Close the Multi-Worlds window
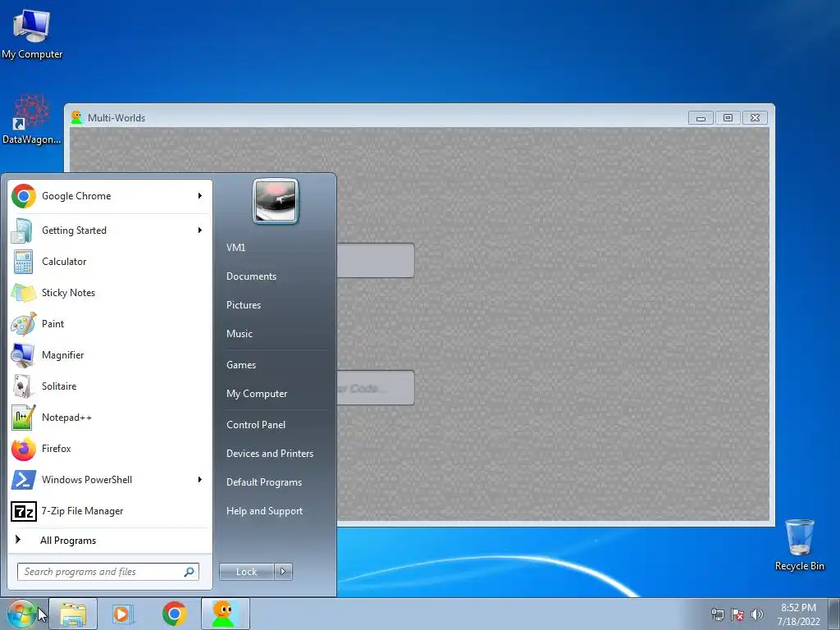The height and width of the screenshot is (630, 840). 755,118
